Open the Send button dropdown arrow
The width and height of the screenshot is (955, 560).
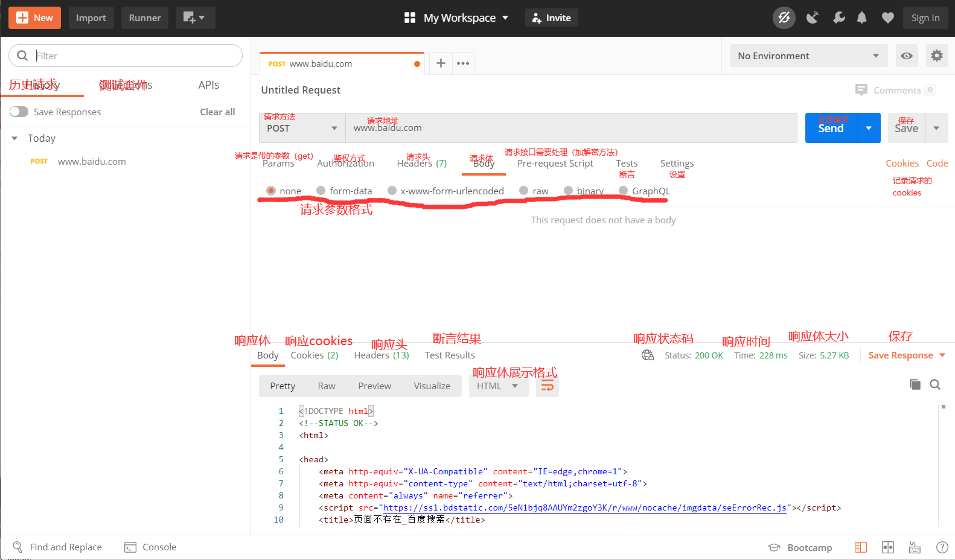coord(869,128)
